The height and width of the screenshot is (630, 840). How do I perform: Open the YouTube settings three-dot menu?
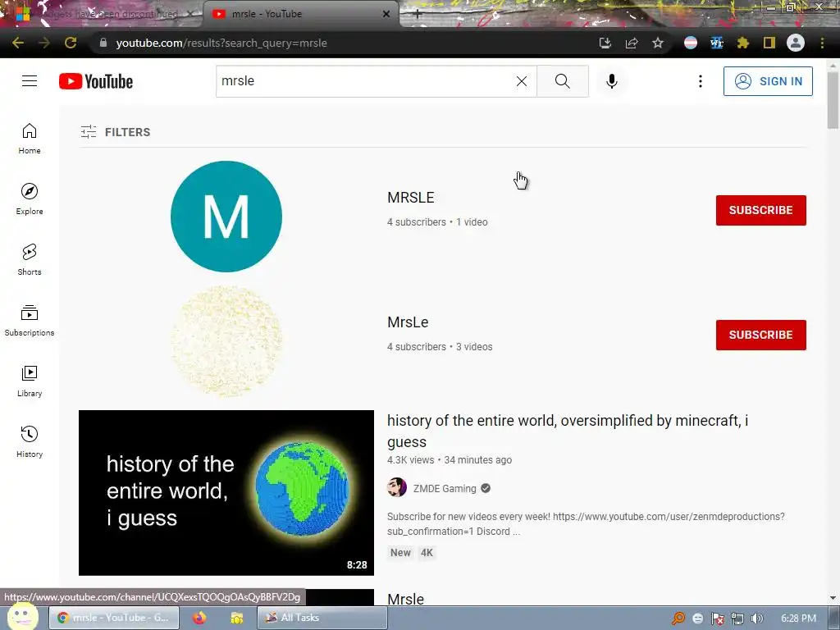701,81
